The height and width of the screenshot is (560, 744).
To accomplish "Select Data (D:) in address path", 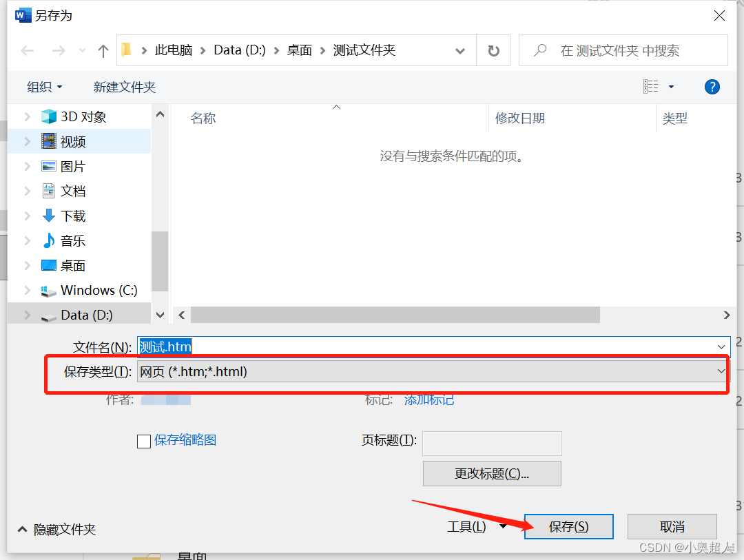I will coord(240,50).
